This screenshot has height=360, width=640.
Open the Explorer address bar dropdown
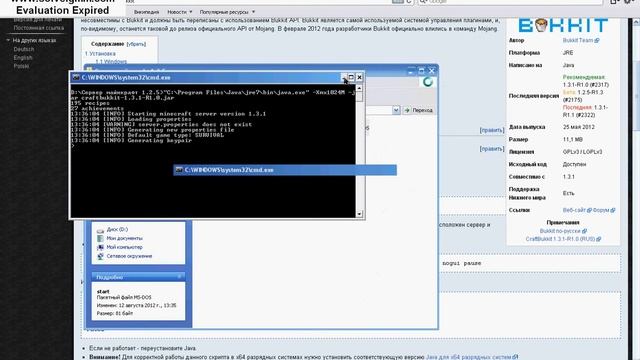396,110
